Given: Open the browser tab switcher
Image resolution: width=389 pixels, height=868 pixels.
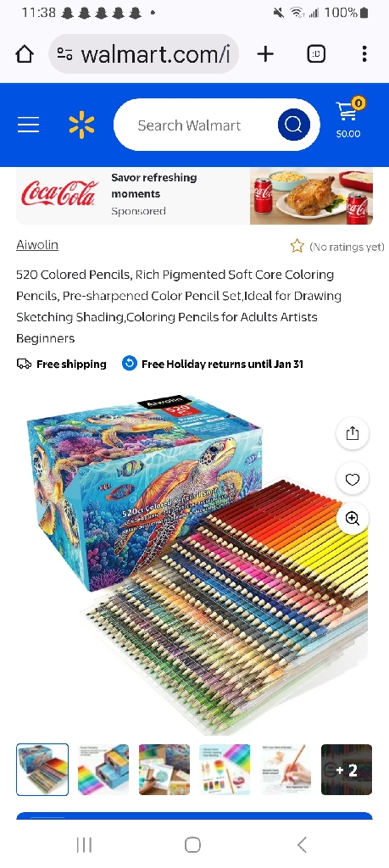Looking at the screenshot, I should [316, 53].
